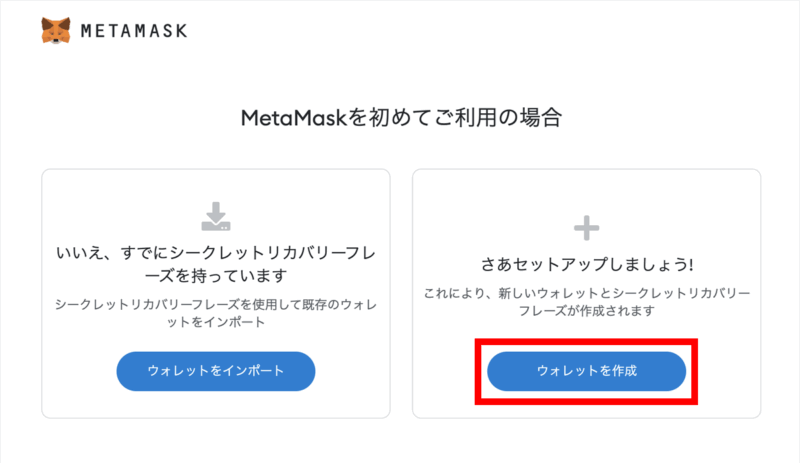Click the シークレットリカバリーフレーズを使用して description line
The width and height of the screenshot is (800, 465).
215,302
